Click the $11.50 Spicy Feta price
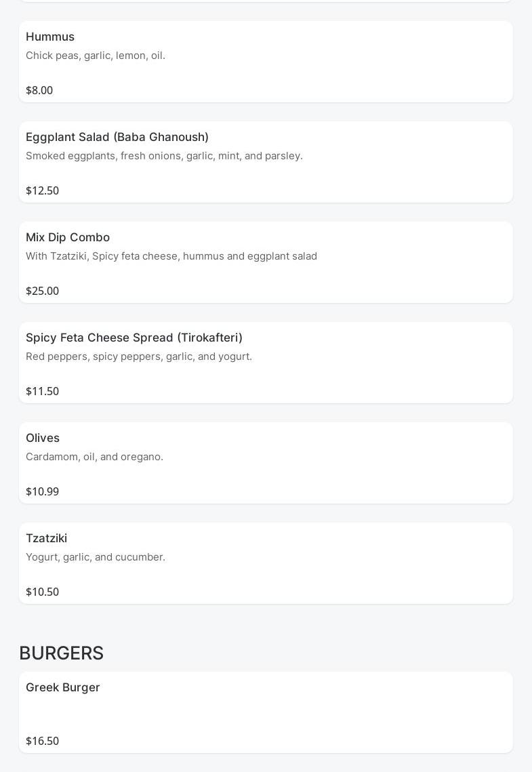Image resolution: width=532 pixels, height=772 pixels. pos(42,391)
